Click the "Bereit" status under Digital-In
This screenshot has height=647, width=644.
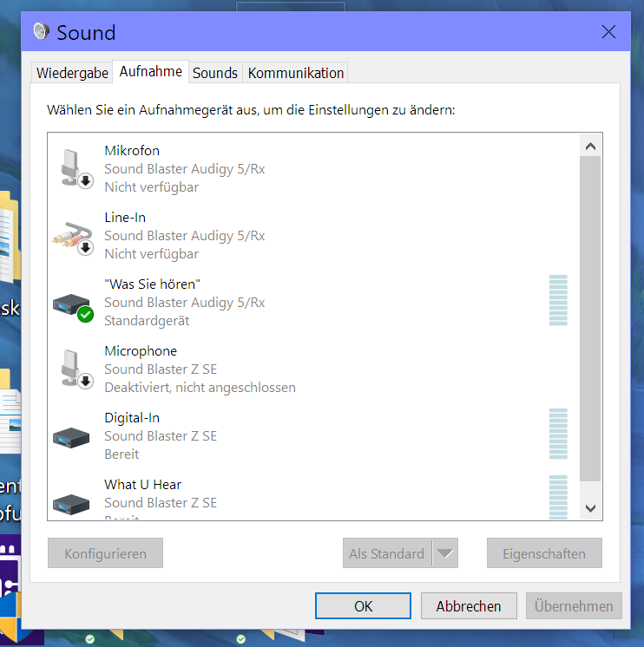click(122, 454)
